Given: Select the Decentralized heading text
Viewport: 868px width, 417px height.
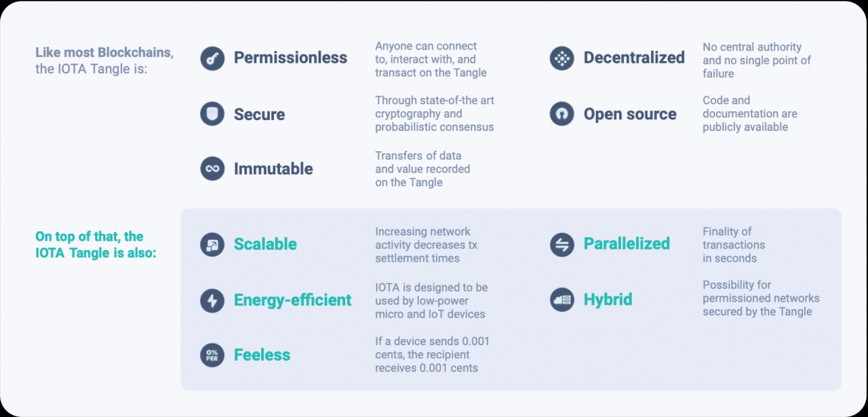Looking at the screenshot, I should [634, 58].
